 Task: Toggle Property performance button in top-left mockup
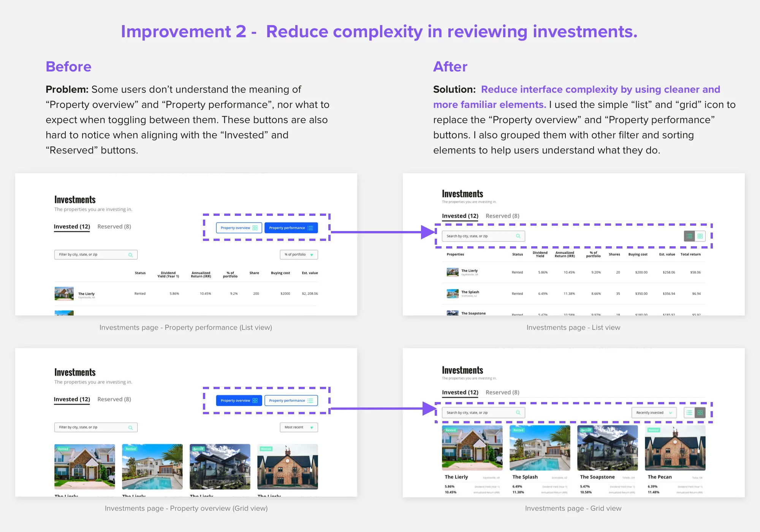(291, 228)
